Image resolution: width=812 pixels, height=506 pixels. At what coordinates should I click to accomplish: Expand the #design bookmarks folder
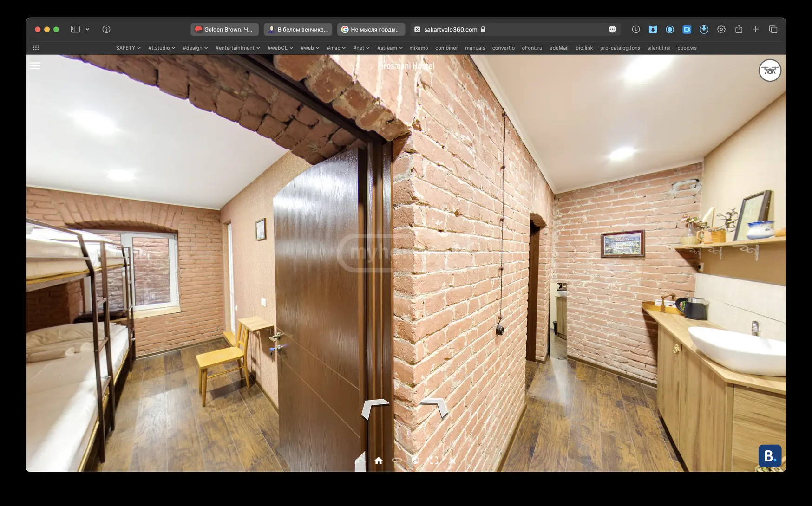pyautogui.click(x=195, y=48)
